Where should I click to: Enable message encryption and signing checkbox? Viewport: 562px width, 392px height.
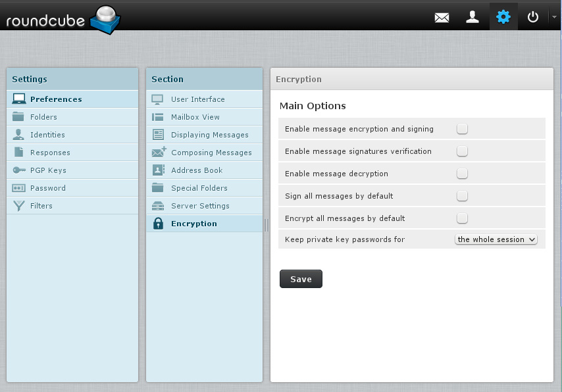pos(462,129)
